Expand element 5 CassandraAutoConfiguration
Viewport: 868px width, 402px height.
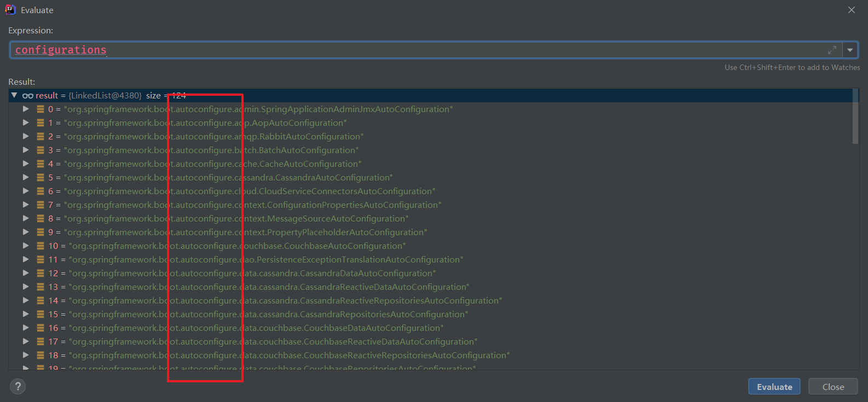pyautogui.click(x=25, y=177)
